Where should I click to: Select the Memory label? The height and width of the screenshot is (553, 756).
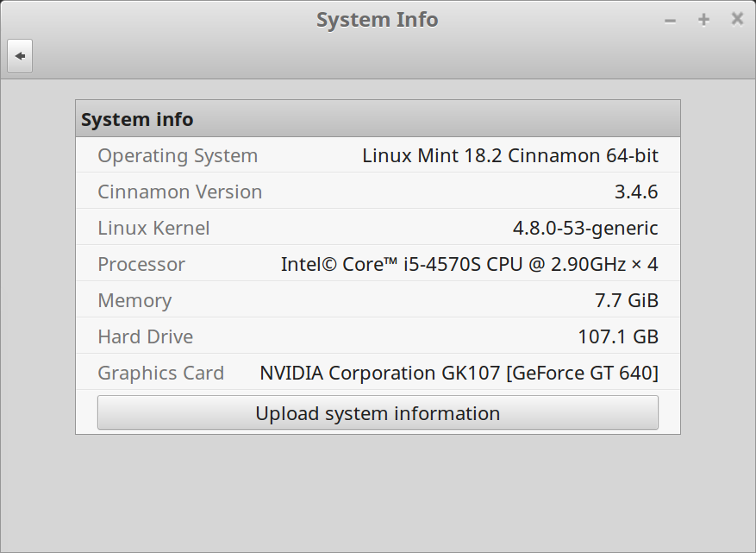click(134, 301)
